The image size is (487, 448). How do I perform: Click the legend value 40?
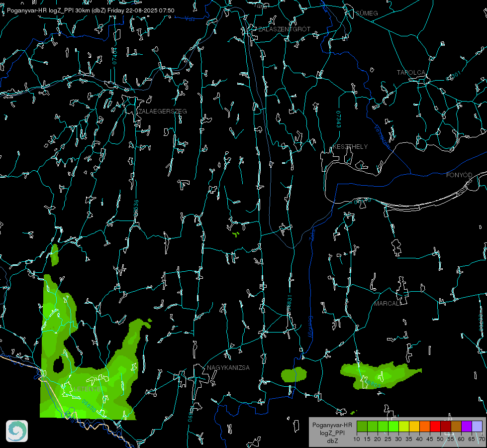tap(419, 440)
